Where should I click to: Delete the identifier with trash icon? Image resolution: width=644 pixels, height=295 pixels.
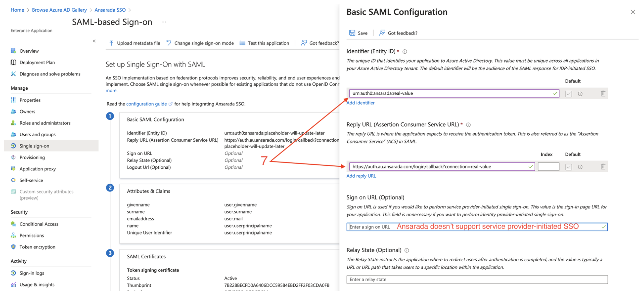(x=603, y=93)
